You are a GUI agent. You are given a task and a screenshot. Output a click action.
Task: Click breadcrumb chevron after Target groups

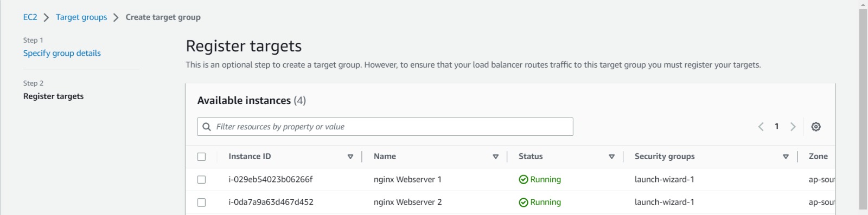click(x=116, y=17)
